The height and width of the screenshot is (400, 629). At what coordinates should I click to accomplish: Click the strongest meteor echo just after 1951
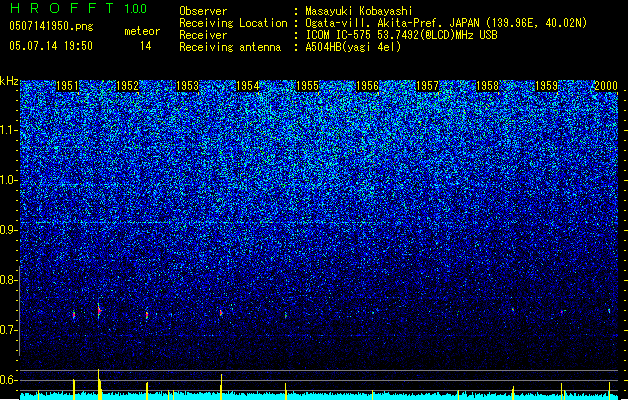[99, 311]
